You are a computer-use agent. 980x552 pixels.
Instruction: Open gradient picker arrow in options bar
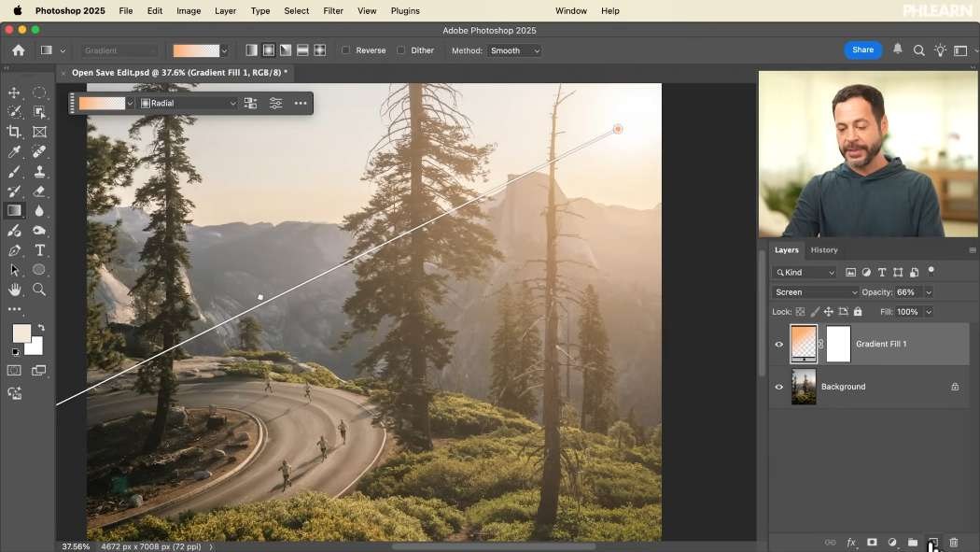pyautogui.click(x=224, y=50)
